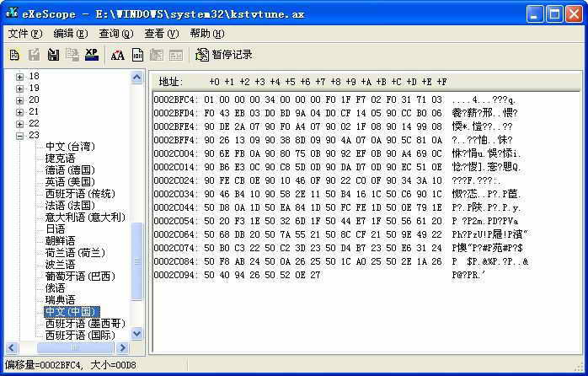
Task: Click the AA font toolbar icon
Action: pyautogui.click(x=117, y=55)
